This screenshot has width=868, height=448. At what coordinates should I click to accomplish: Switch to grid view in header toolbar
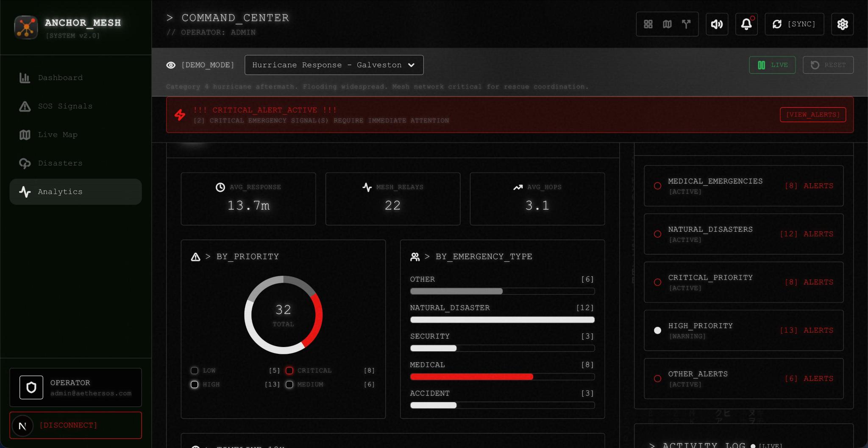coord(648,24)
